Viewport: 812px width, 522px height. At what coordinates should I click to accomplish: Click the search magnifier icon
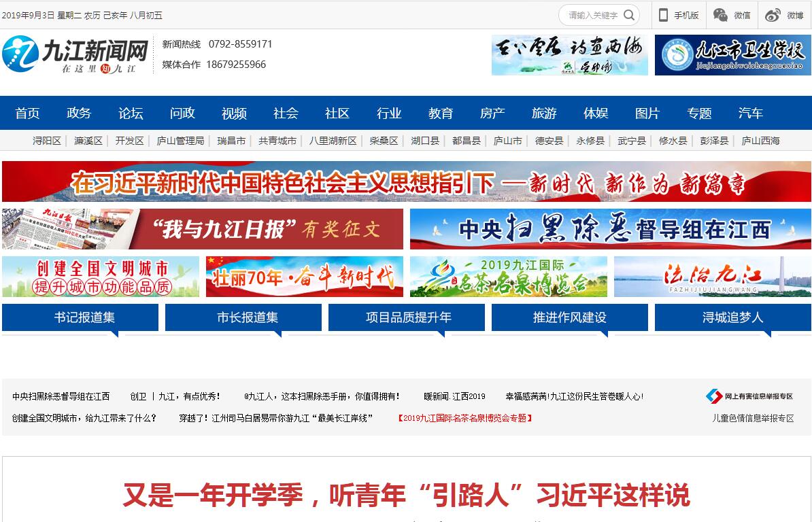click(x=629, y=15)
